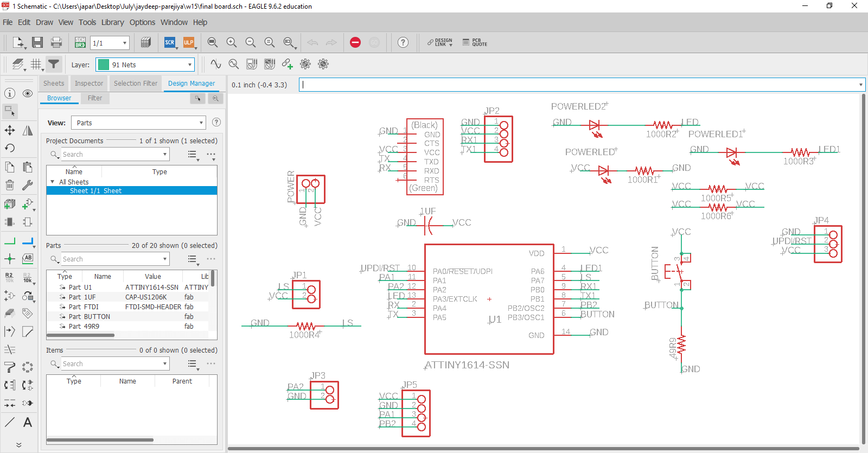Image resolution: width=868 pixels, height=453 pixels.
Task: Switch to the Inspector tab
Action: [89, 84]
